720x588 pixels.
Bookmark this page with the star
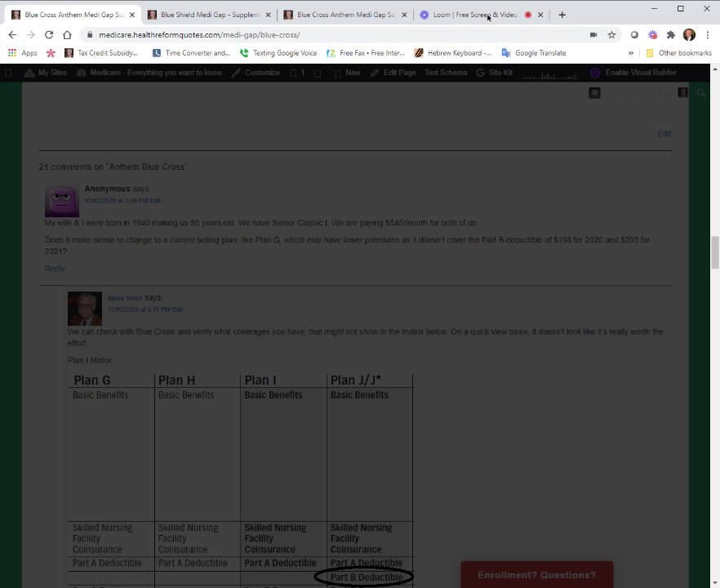[611, 35]
